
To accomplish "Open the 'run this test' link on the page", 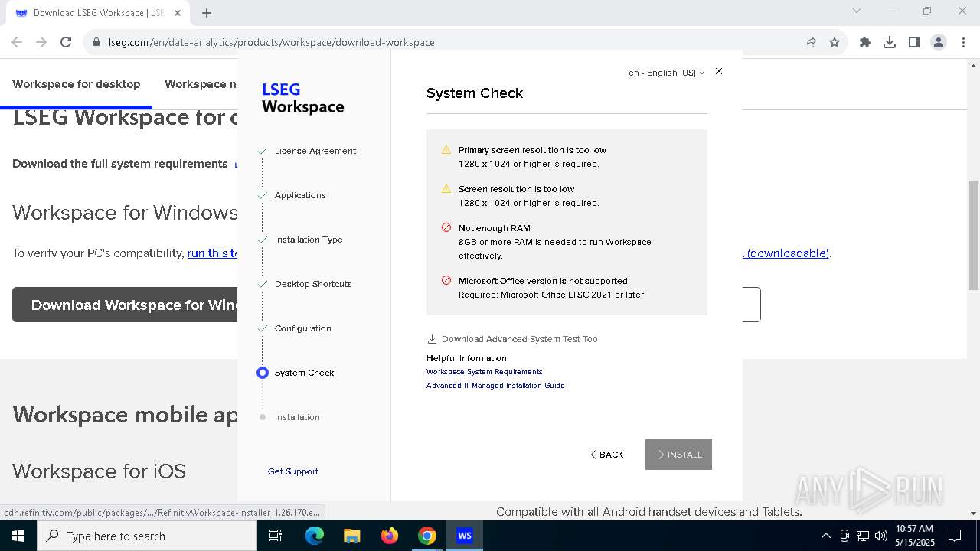I will pos(213,253).
